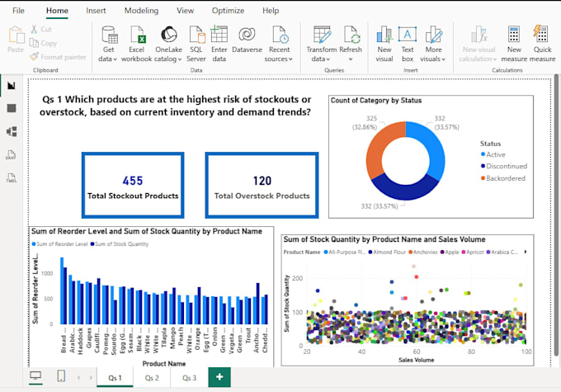This screenshot has height=392, width=561.
Task: Switch to Table view in sidebar
Action: 12,108
